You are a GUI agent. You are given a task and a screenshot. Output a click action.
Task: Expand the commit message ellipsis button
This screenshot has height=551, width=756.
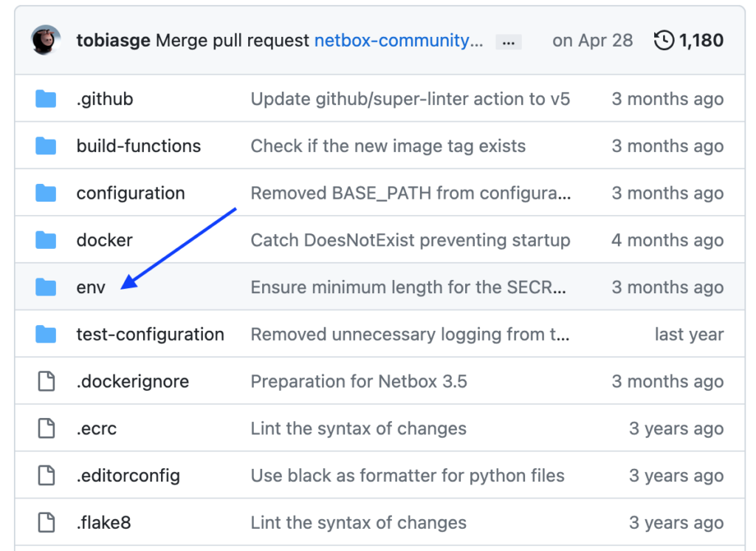pyautogui.click(x=508, y=42)
